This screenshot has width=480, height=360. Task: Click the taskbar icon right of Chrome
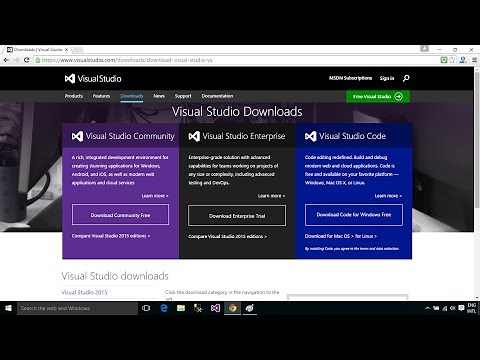click(x=250, y=308)
